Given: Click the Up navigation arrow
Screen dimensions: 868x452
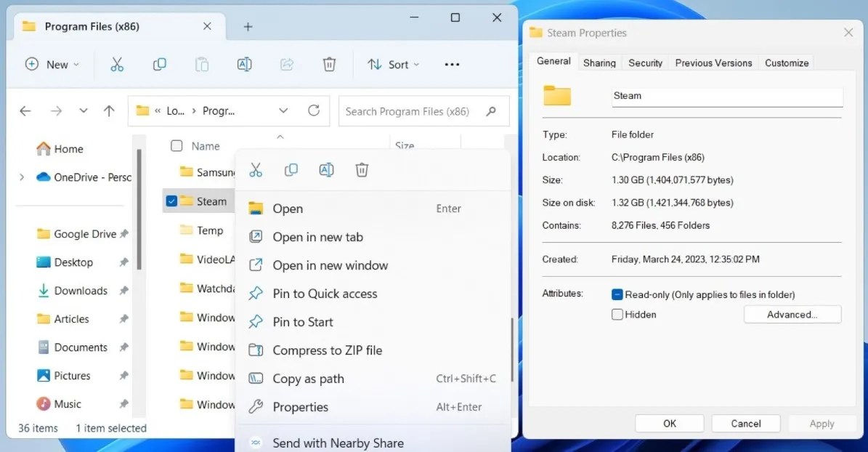Looking at the screenshot, I should pyautogui.click(x=109, y=110).
